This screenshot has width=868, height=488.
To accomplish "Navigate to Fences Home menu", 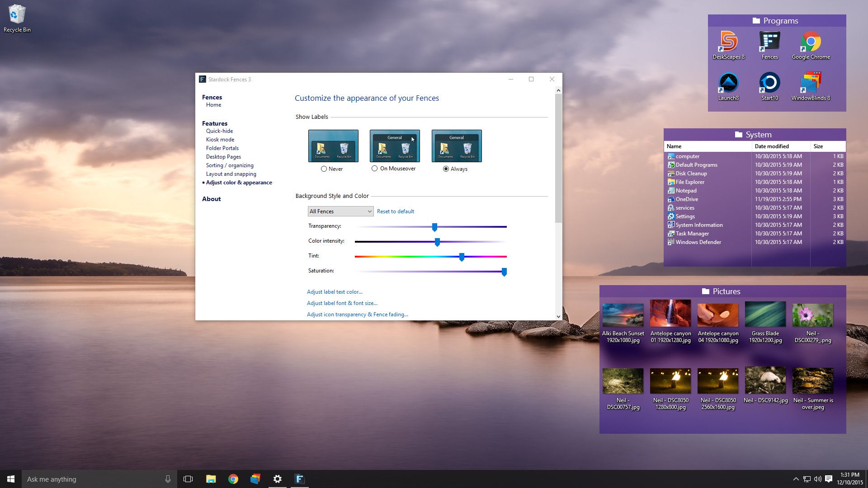I will [x=213, y=104].
